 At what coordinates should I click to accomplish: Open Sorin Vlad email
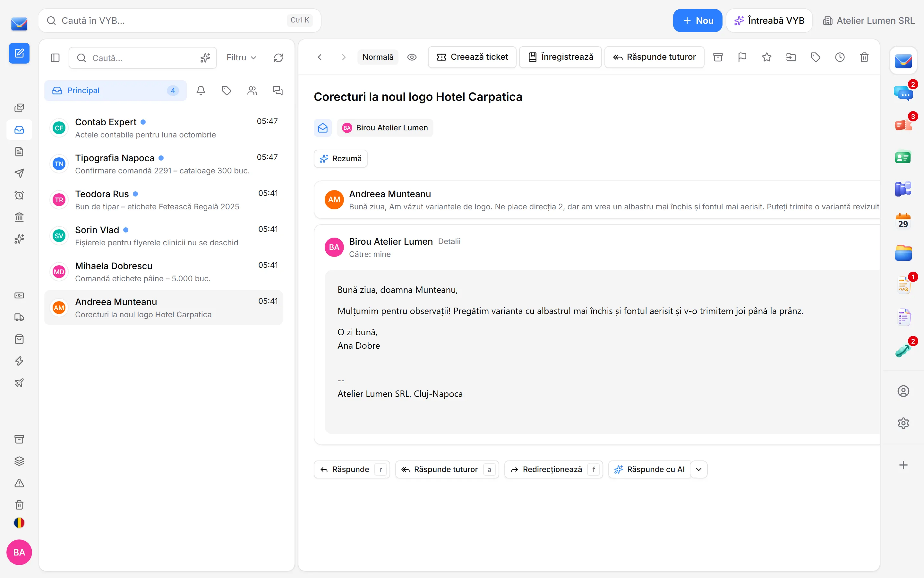point(163,236)
